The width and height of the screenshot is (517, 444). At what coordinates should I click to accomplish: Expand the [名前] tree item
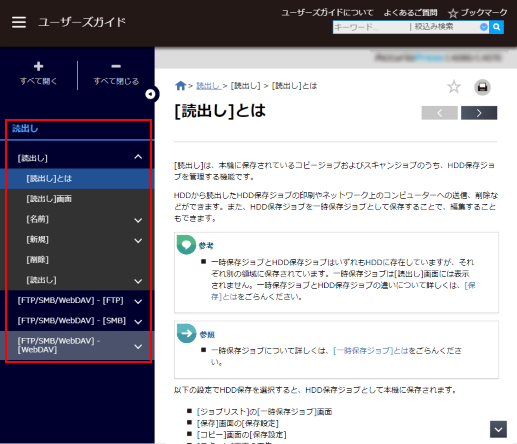(x=138, y=220)
